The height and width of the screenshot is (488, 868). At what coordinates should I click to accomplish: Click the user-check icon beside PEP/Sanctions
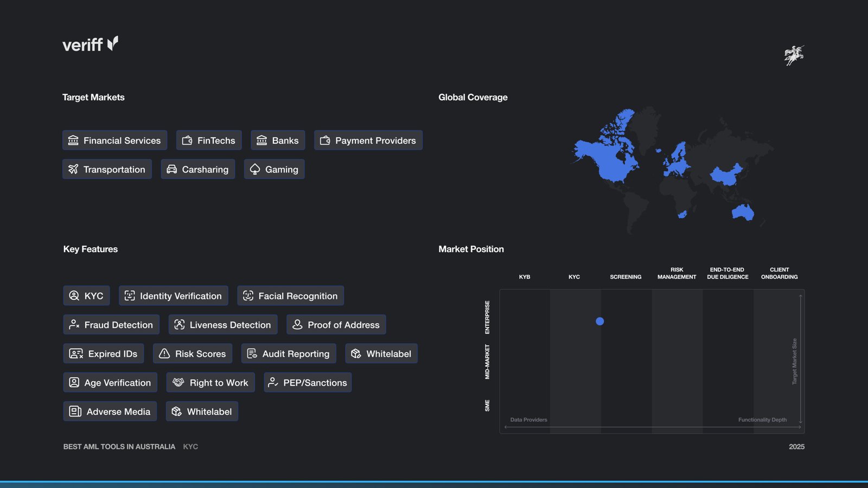(273, 382)
